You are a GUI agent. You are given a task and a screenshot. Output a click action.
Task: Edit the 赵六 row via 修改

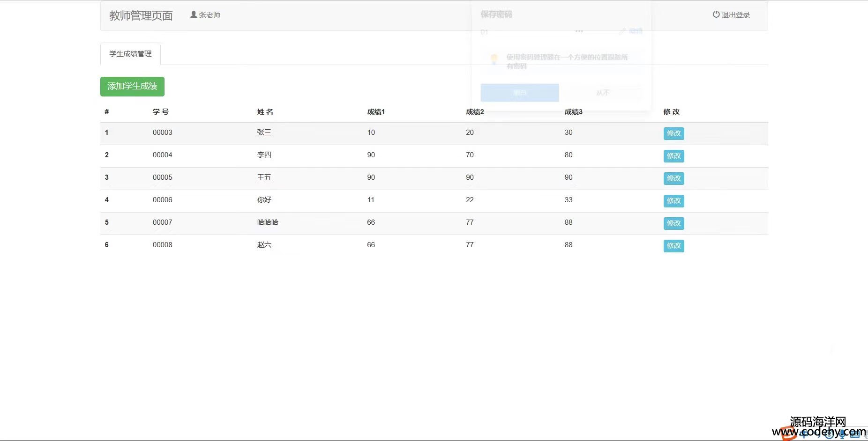point(673,246)
